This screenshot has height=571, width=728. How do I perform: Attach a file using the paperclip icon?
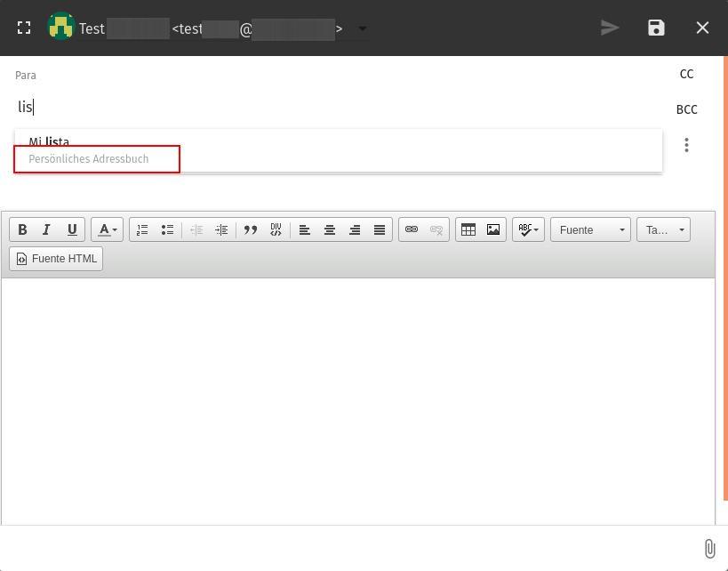pos(709,549)
